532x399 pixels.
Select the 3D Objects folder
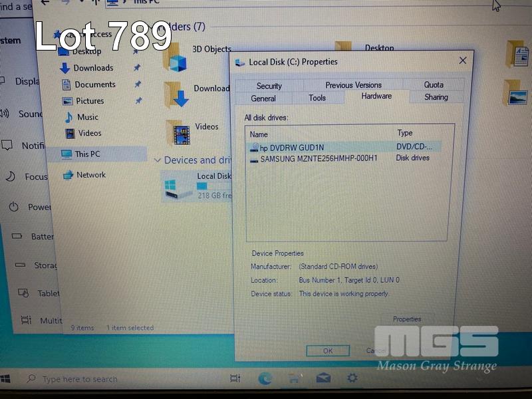[x=197, y=56]
